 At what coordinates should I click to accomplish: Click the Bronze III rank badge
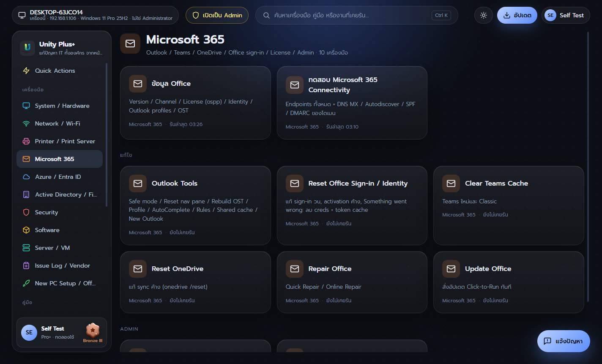tap(93, 333)
